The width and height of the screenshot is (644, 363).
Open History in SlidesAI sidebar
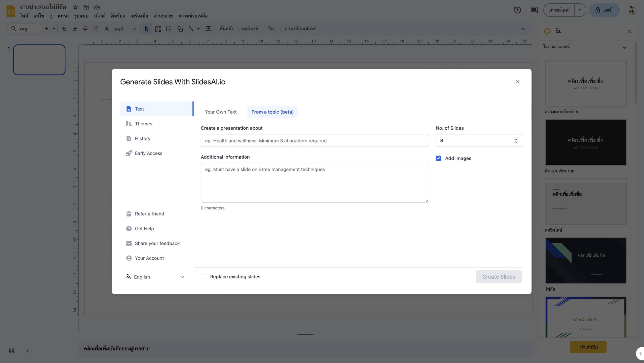pos(142,138)
